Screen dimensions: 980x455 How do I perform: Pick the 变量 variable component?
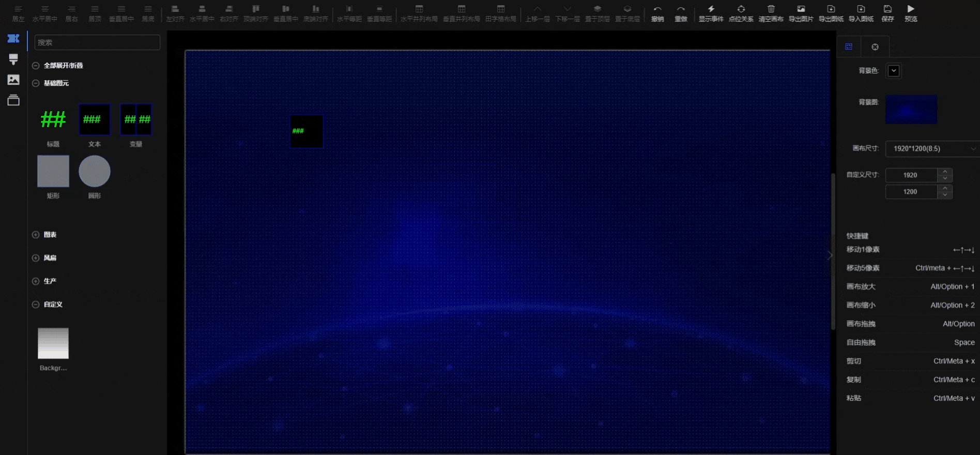coord(136,119)
